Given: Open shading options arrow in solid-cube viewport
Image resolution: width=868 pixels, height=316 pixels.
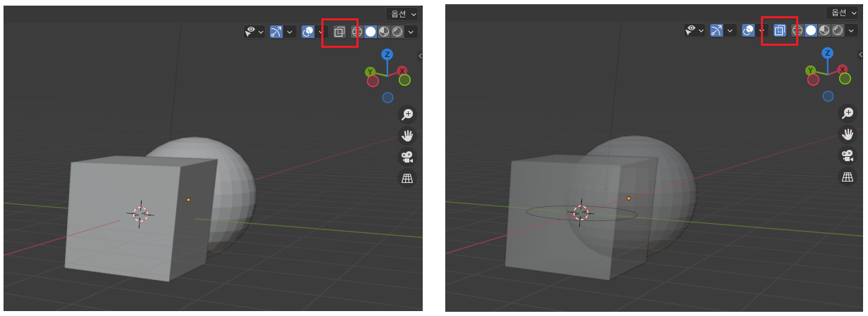Looking at the screenshot, I should [x=411, y=32].
